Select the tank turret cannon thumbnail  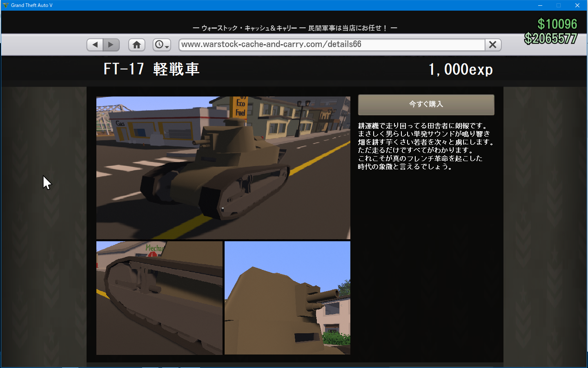coord(287,298)
